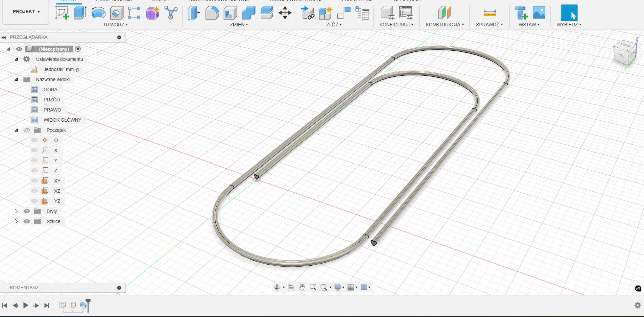Open timeline settings via the gear icon
The image size is (644, 317).
click(x=638, y=305)
